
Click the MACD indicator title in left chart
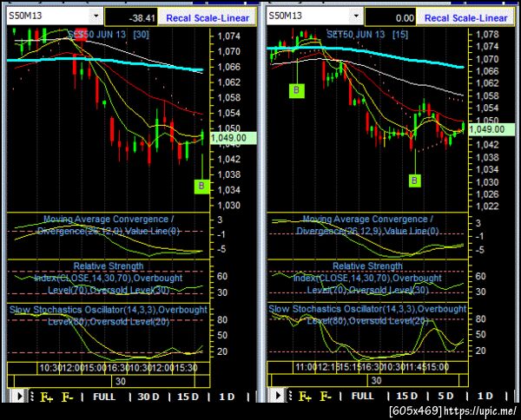[109, 225]
